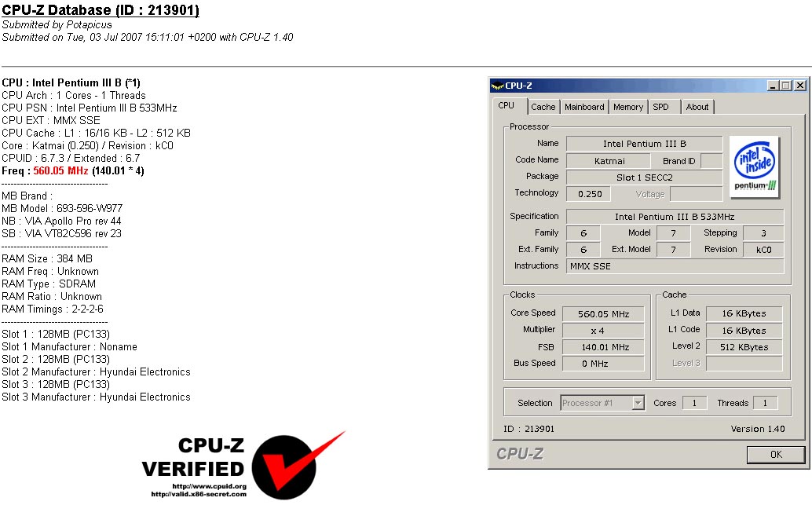Click the Core Speed value 560.05 MHz
812x505 pixels.
(x=603, y=314)
